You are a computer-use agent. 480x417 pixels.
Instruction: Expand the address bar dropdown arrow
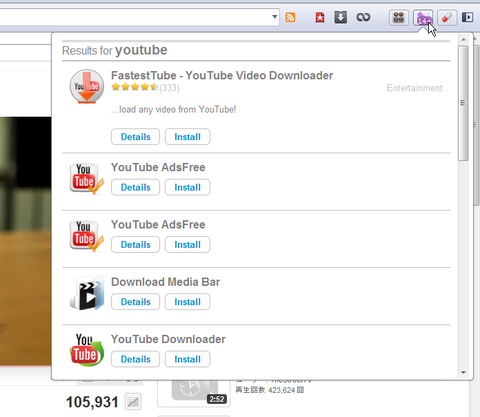pos(275,16)
